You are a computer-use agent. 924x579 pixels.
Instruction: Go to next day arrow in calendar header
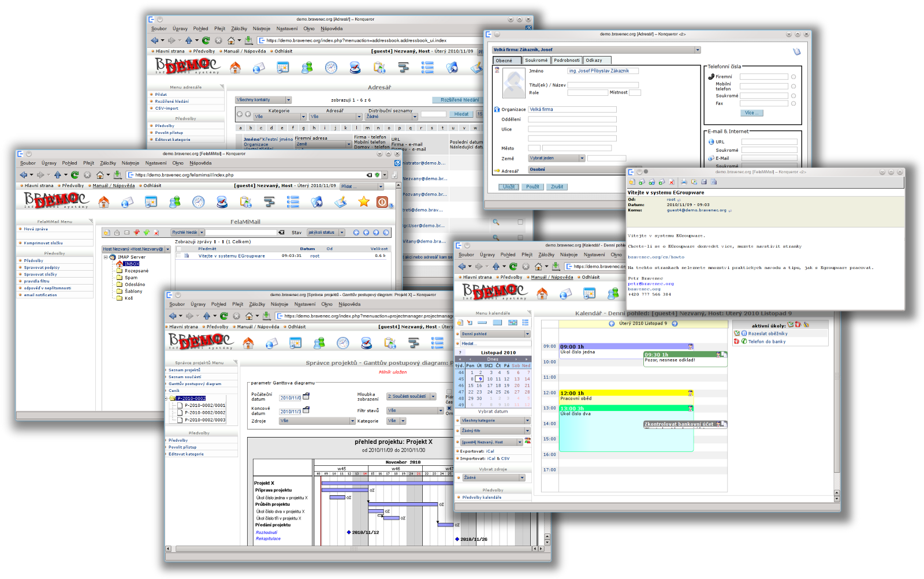pos(675,324)
